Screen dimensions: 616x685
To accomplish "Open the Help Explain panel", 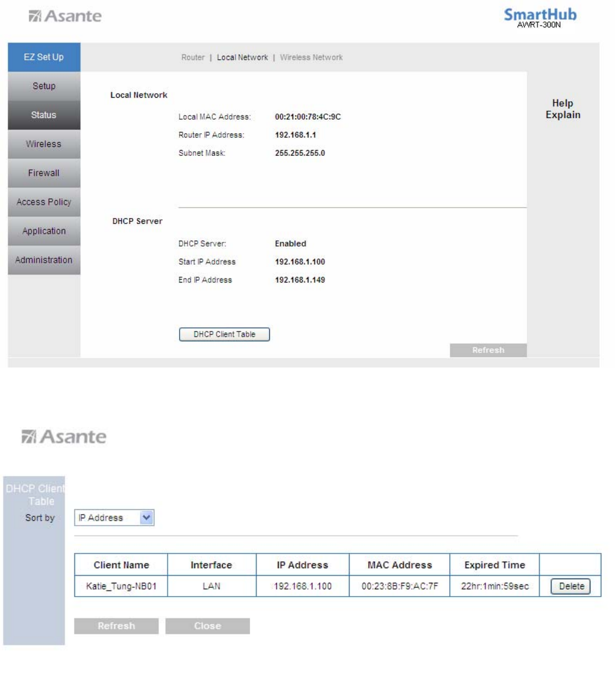I will tap(562, 109).
